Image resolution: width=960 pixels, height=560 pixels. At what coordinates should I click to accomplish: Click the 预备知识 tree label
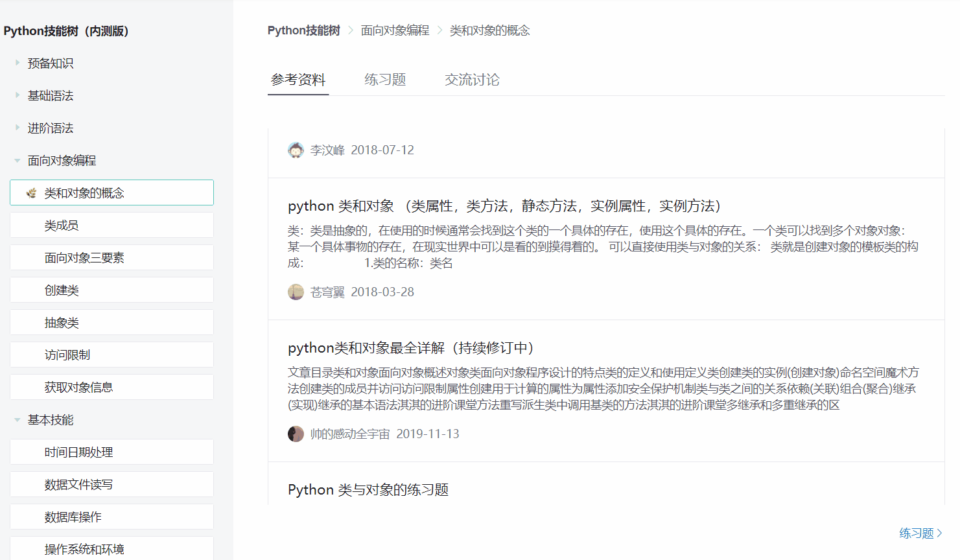51,63
